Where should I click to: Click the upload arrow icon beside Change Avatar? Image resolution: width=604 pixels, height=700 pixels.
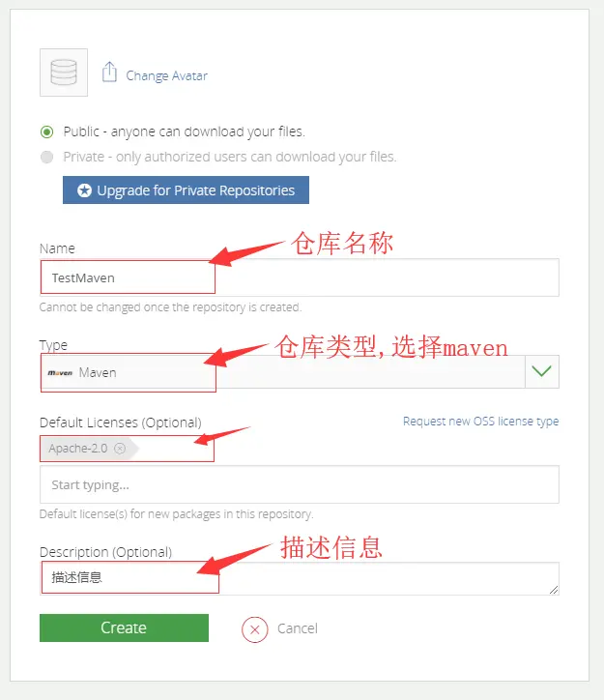click(x=109, y=72)
